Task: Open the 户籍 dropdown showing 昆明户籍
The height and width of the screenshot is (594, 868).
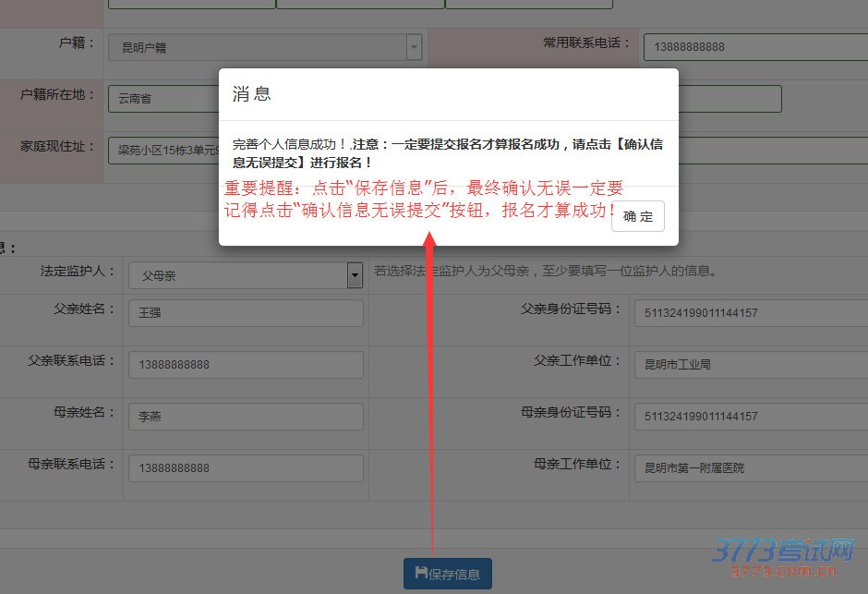Action: [264, 47]
